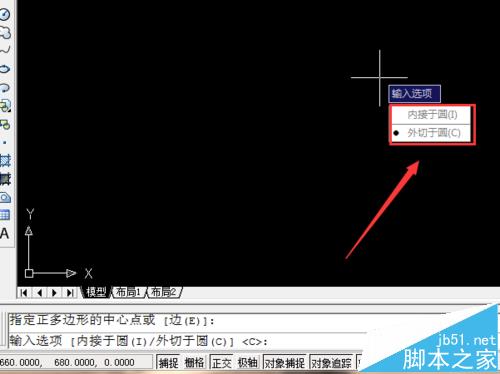The height and width of the screenshot is (374, 500).
Task: Toggle 对象捕捉 object snap
Action: [285, 362]
